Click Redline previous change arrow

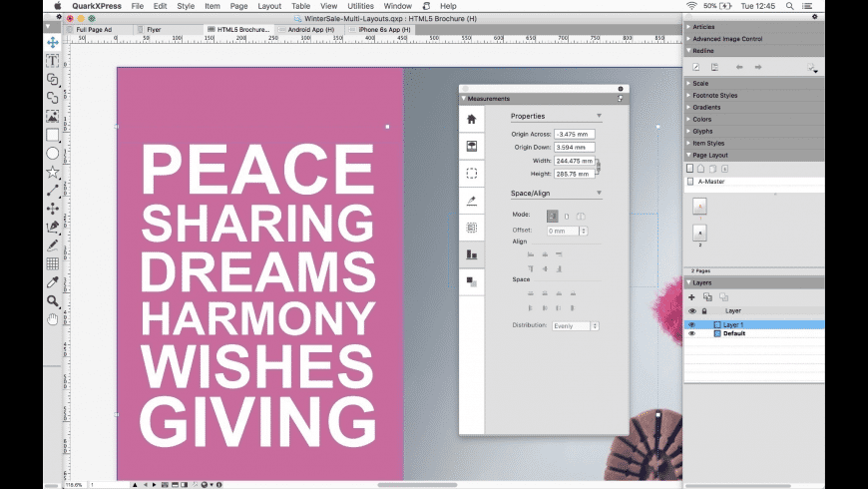tap(739, 67)
